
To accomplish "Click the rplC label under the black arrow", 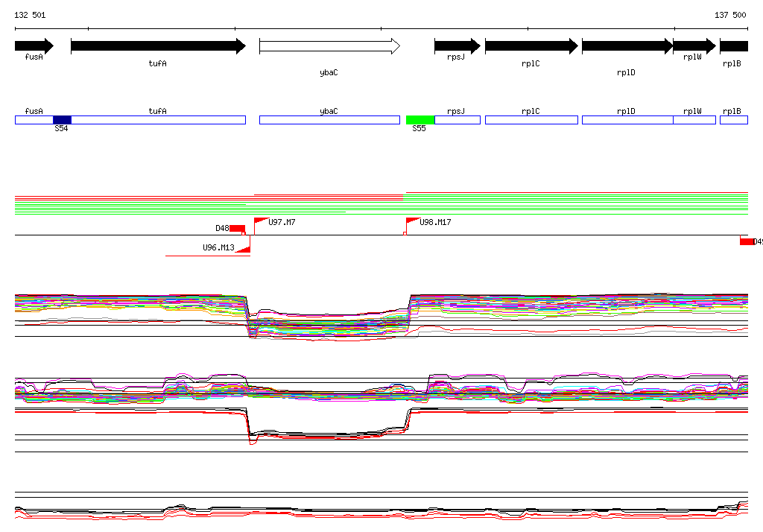I will [x=531, y=63].
